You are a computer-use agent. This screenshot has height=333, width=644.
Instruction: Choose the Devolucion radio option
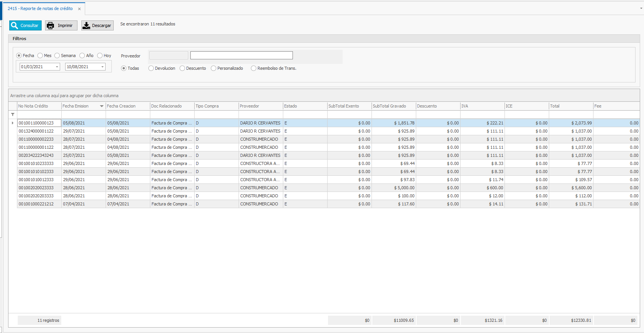(x=151, y=68)
